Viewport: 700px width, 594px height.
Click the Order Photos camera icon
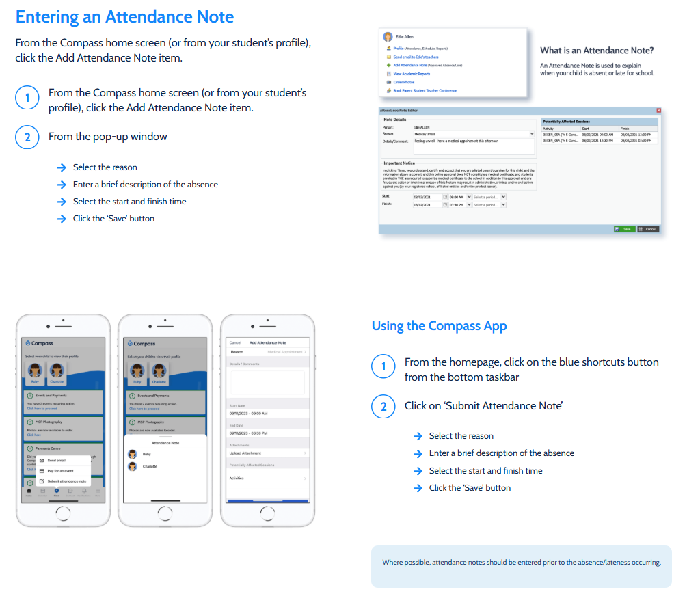(x=388, y=82)
